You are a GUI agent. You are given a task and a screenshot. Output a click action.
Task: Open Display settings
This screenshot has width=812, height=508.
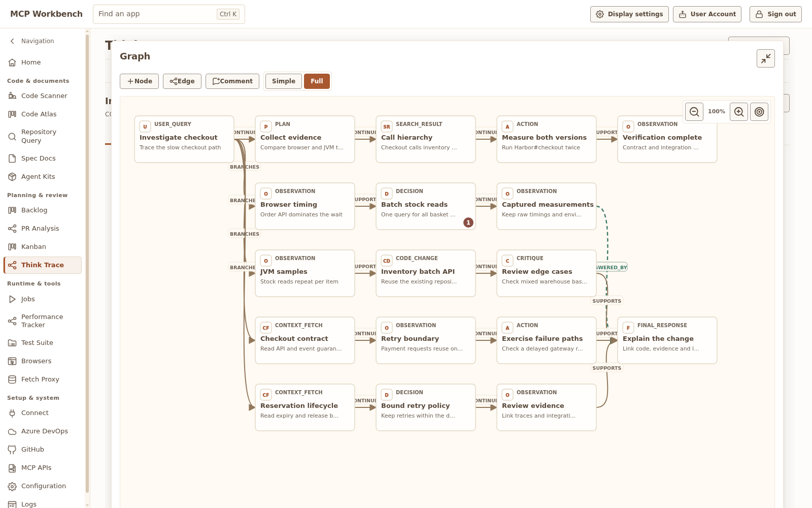(x=629, y=14)
